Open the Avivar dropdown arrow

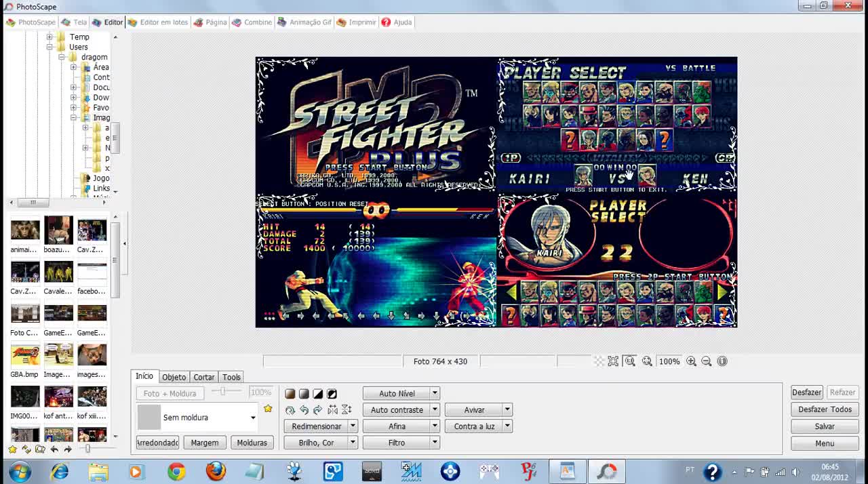point(507,409)
